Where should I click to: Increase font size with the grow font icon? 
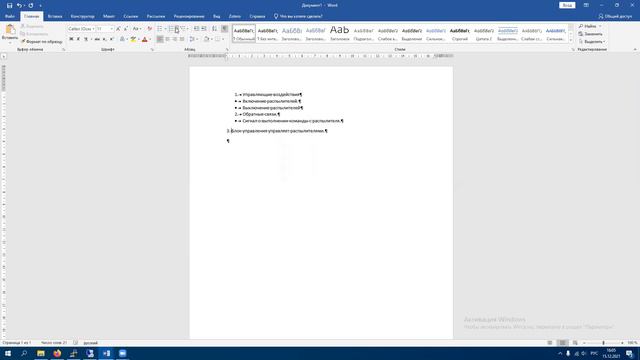coord(118,29)
